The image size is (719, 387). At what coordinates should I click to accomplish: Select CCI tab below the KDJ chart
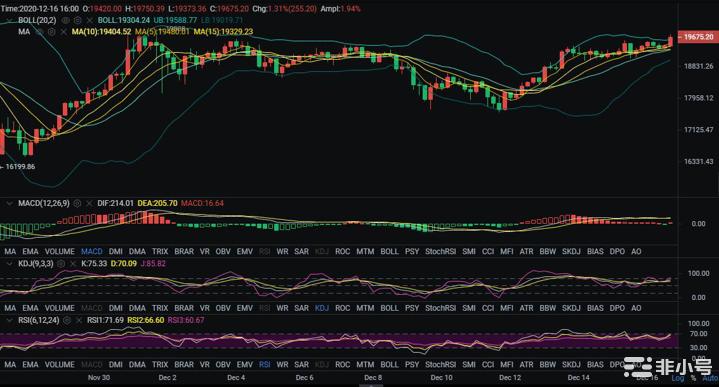488,308
